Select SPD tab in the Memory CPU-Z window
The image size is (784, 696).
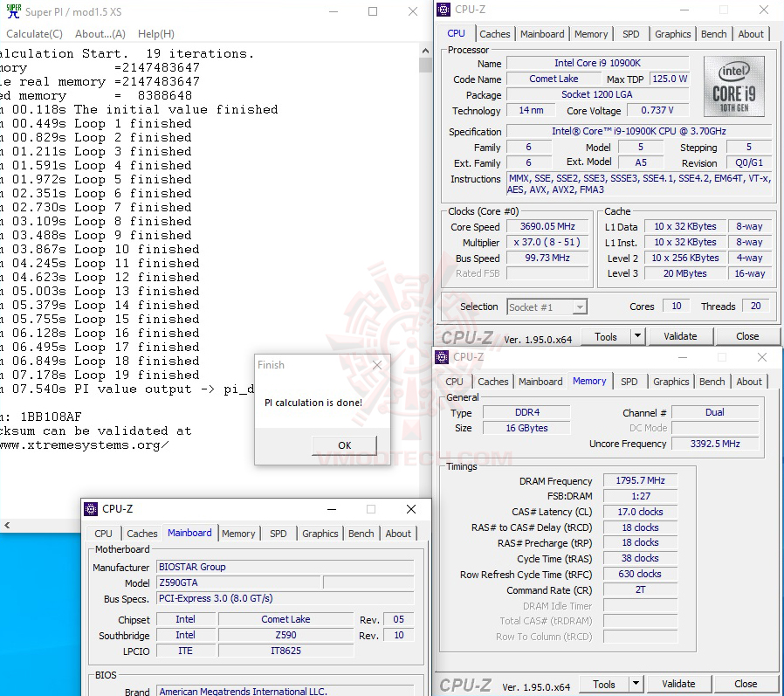[x=629, y=382]
